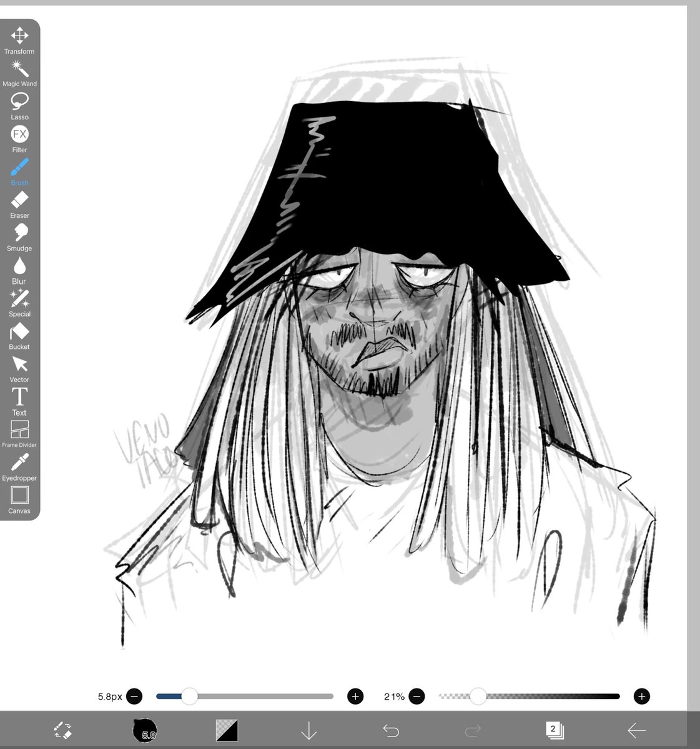Select the Brush tool
Screen dimensions: 700x749
[19, 172]
